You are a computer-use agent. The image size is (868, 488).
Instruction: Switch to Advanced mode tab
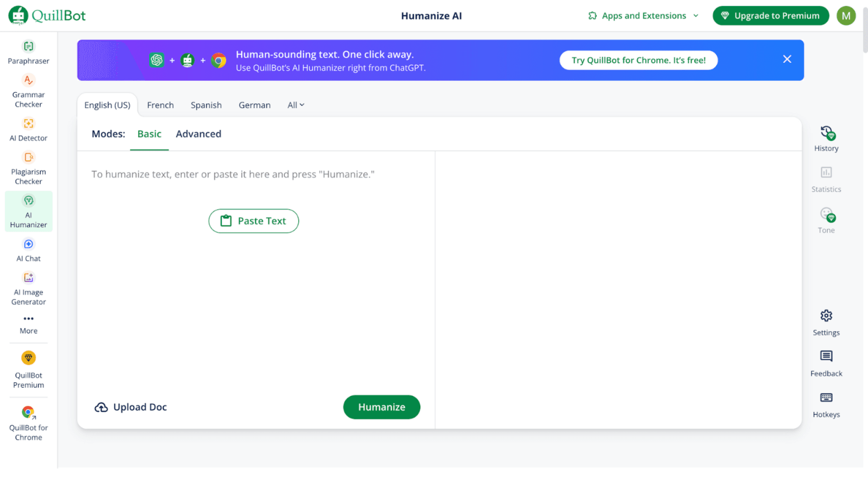click(198, 134)
